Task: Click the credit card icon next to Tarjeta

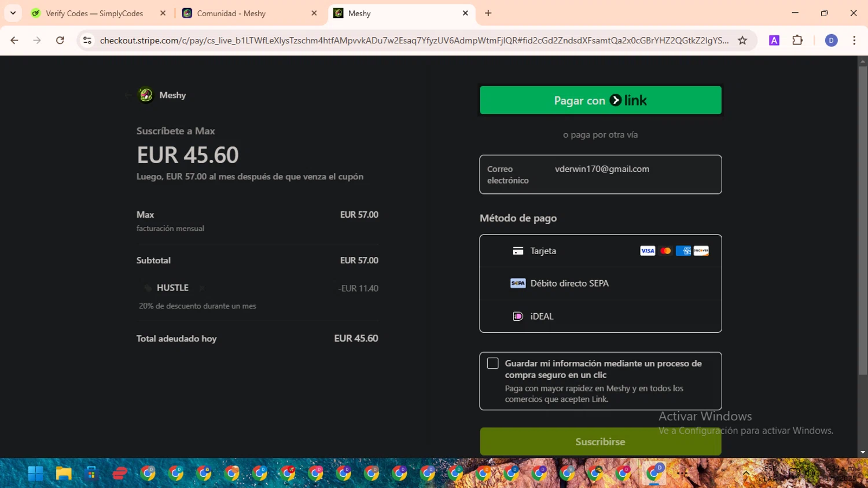Action: pyautogui.click(x=518, y=251)
